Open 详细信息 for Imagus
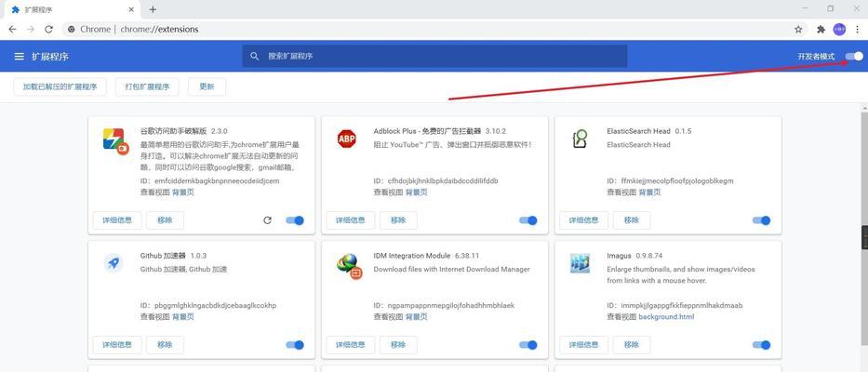 pos(583,345)
